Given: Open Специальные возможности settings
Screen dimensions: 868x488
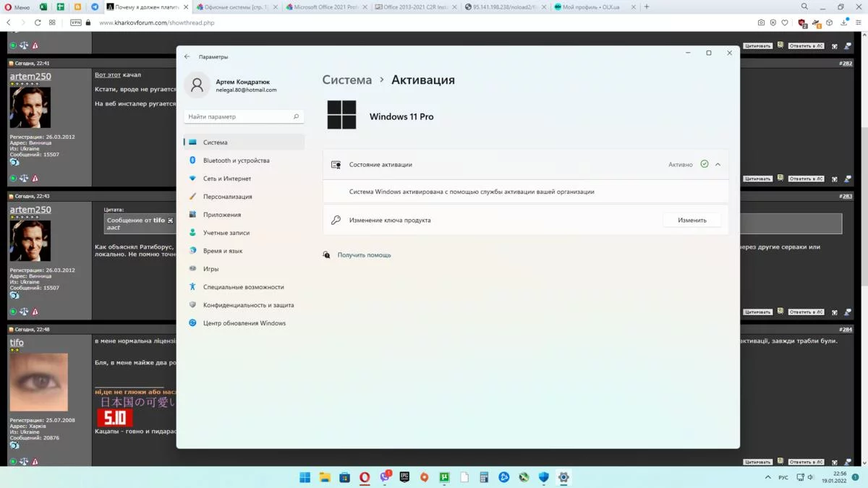Looking at the screenshot, I should click(x=244, y=287).
